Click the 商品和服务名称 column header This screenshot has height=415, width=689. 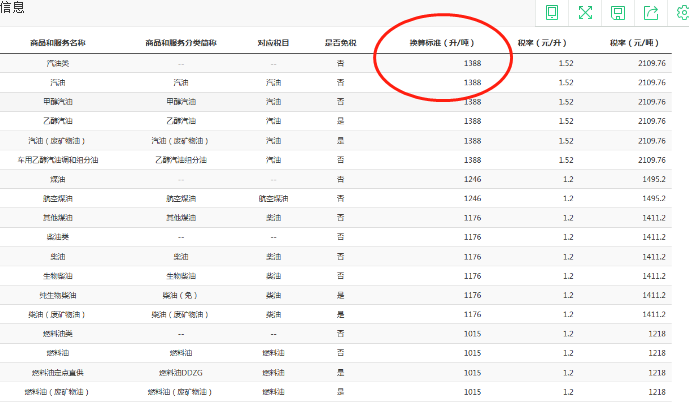click(x=58, y=43)
